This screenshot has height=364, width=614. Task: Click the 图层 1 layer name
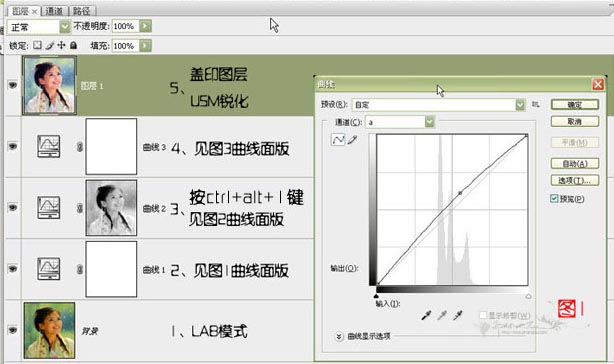pos(92,86)
